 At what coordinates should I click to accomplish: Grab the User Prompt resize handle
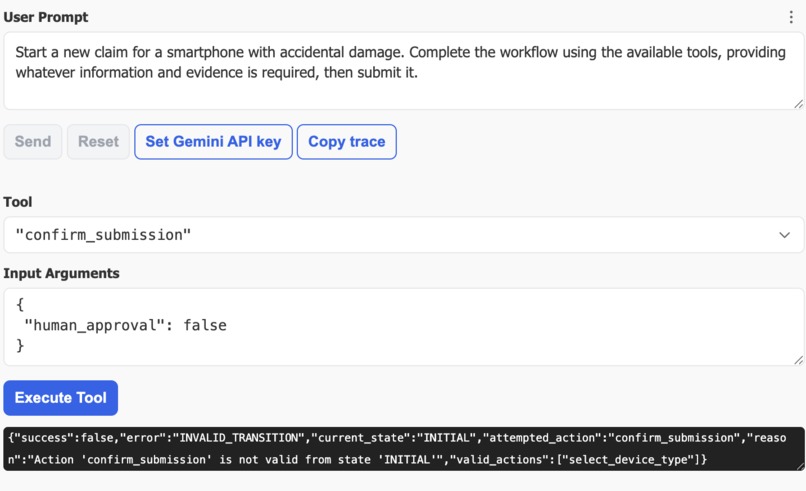[798, 104]
